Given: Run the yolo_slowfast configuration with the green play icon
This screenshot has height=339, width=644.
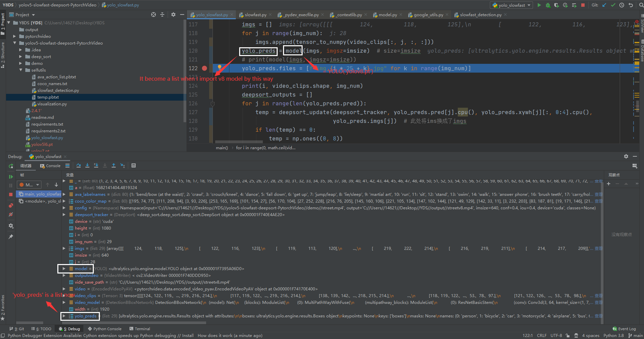Looking at the screenshot, I should [539, 5].
